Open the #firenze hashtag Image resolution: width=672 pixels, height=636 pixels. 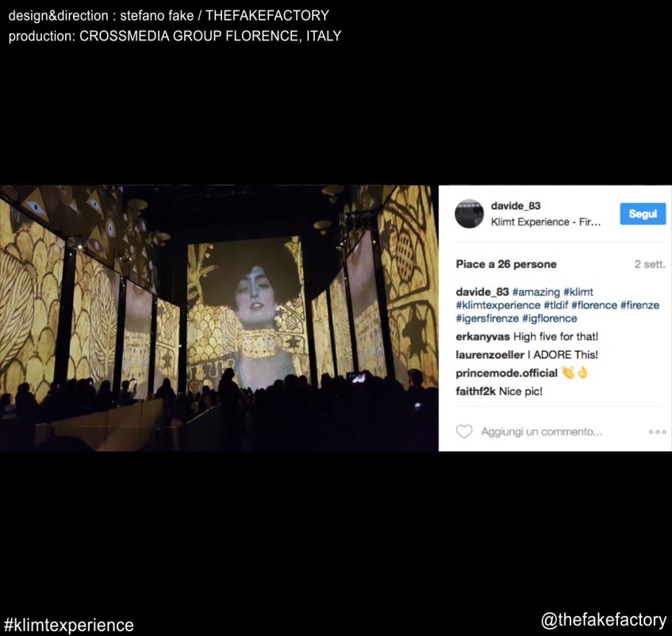[639, 305]
